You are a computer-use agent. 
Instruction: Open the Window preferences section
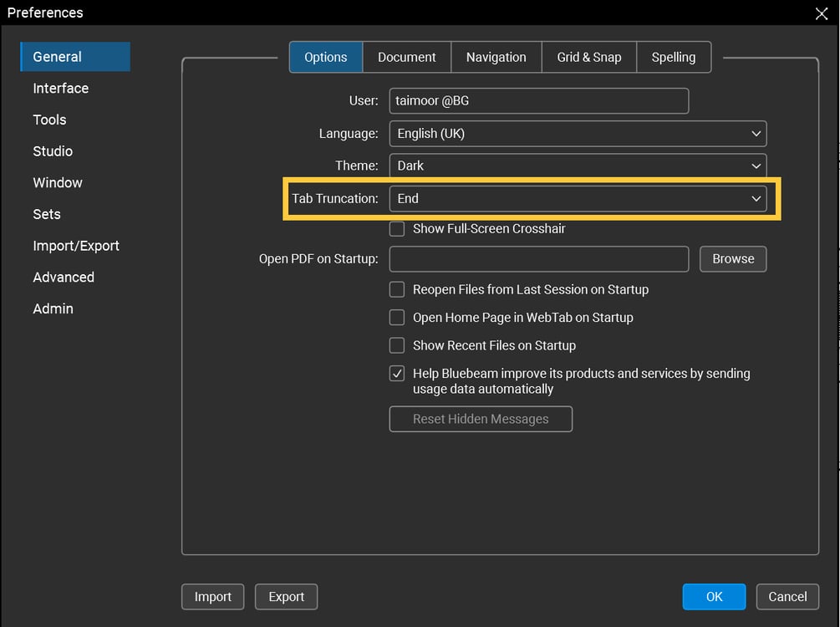57,182
